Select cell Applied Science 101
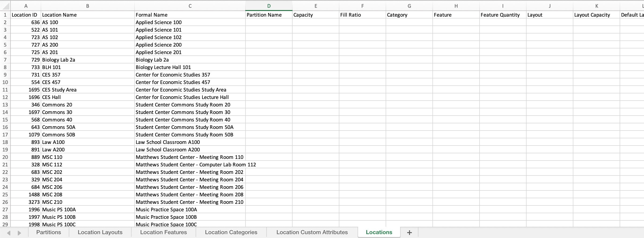 click(190, 30)
